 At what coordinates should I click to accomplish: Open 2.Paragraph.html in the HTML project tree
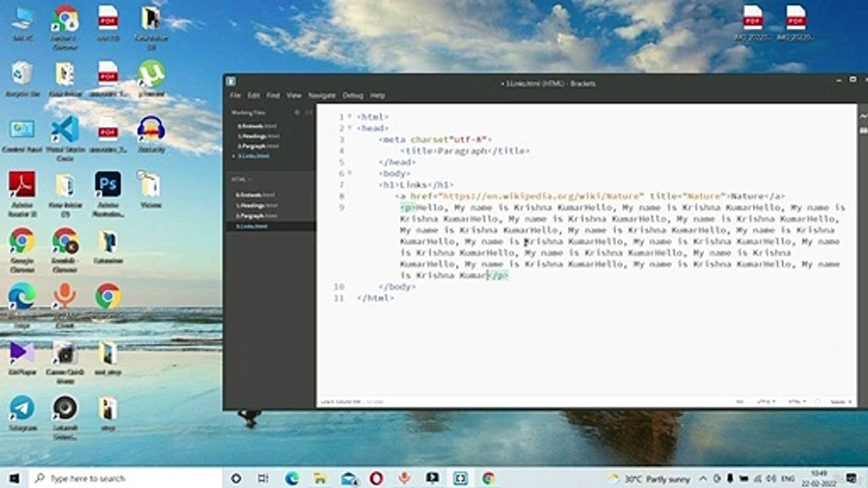256,215
